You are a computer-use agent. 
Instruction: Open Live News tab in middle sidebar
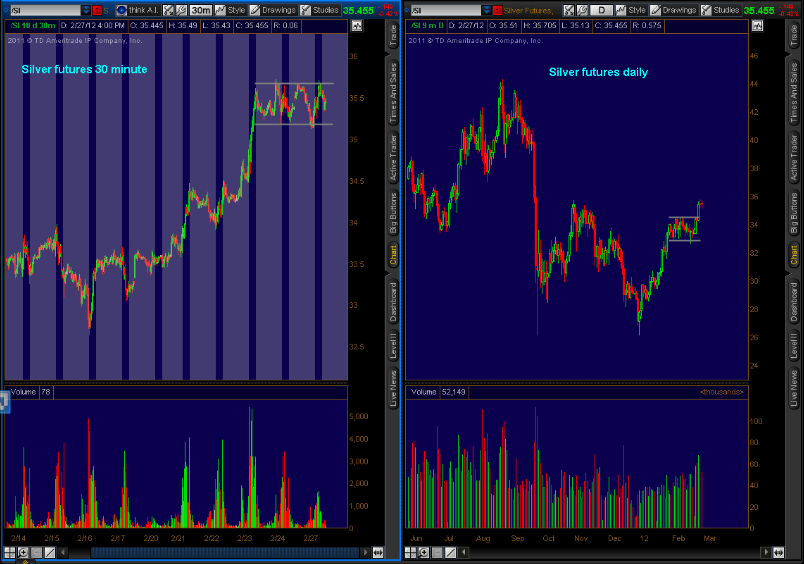pos(393,388)
